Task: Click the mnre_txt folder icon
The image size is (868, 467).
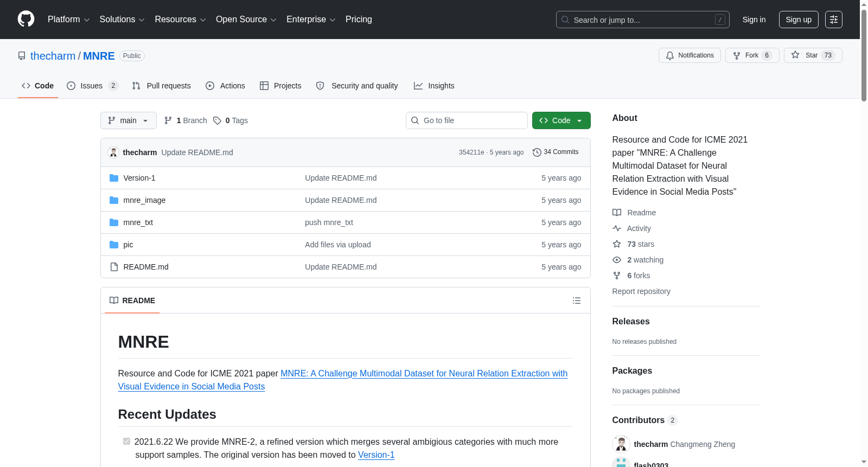Action: (x=114, y=222)
